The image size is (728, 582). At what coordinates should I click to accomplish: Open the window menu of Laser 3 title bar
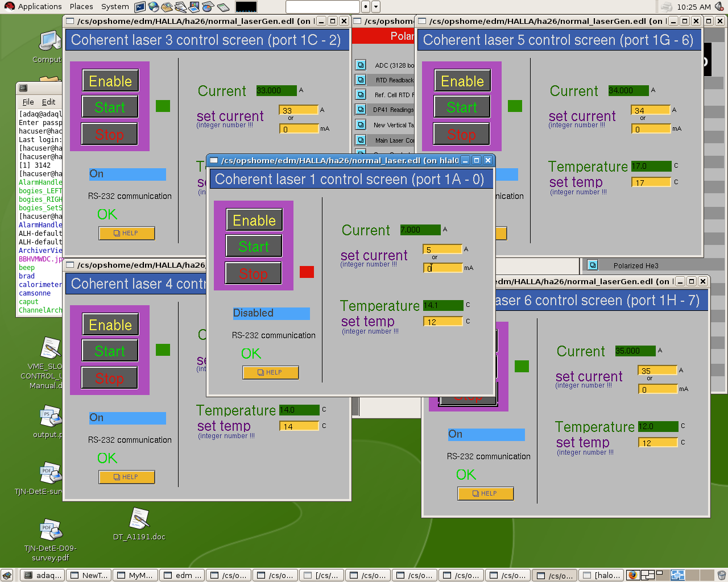[71, 21]
